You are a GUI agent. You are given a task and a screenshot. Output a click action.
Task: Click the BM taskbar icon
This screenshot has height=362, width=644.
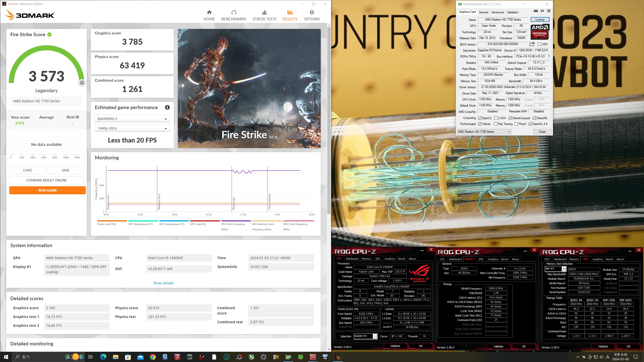276,357
